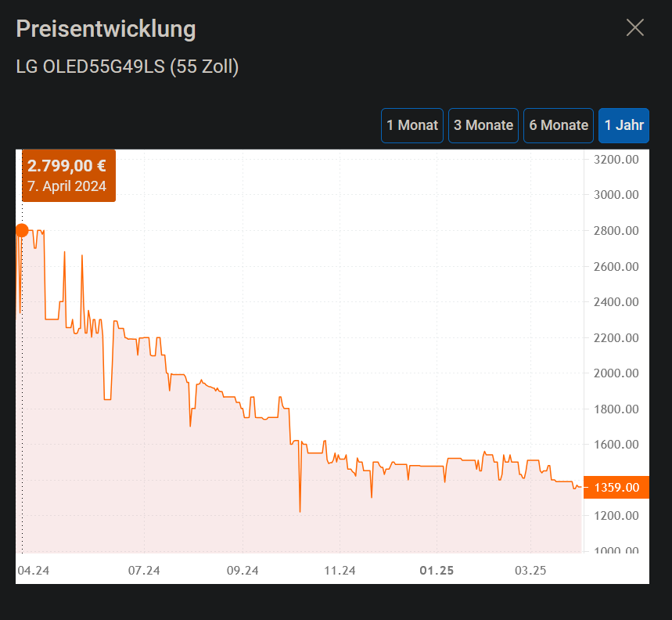Click the 11.24 axis label
Image resolution: width=672 pixels, height=620 pixels.
pos(340,571)
